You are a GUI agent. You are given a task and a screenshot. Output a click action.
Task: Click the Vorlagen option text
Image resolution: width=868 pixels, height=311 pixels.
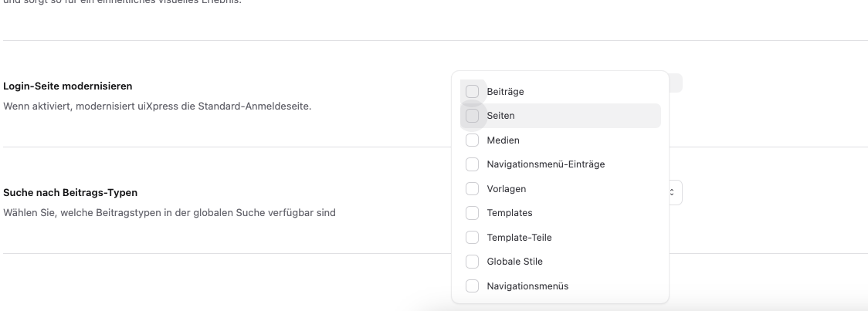click(x=506, y=189)
